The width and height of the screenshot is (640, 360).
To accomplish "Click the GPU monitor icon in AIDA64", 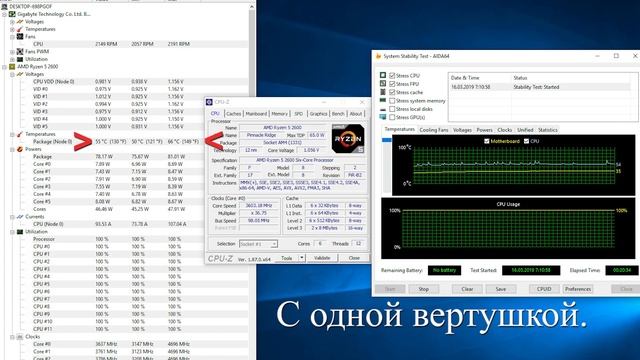I will coord(383,117).
